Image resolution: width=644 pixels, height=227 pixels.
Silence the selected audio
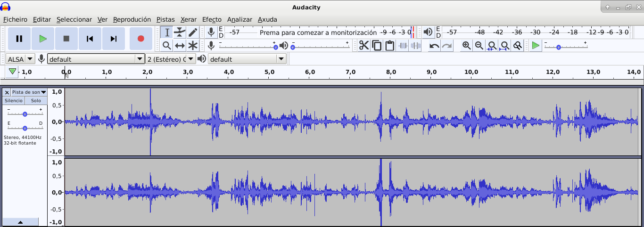[x=415, y=45]
